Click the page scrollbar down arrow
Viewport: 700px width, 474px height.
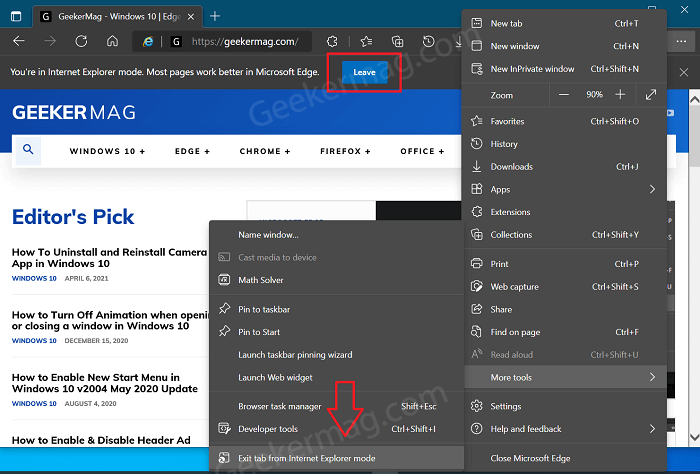(x=695, y=437)
